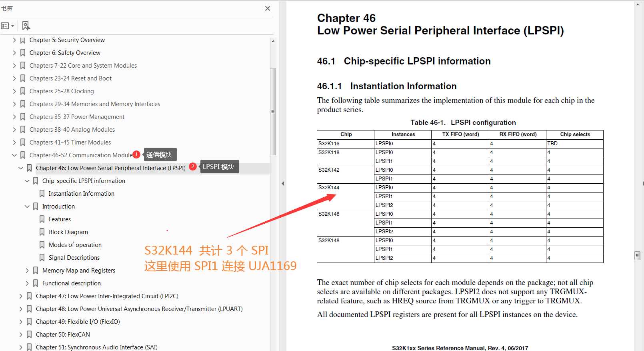Viewport: 644px width, 351px height.
Task: Go to Functional description bookmark
Action: [x=72, y=283]
